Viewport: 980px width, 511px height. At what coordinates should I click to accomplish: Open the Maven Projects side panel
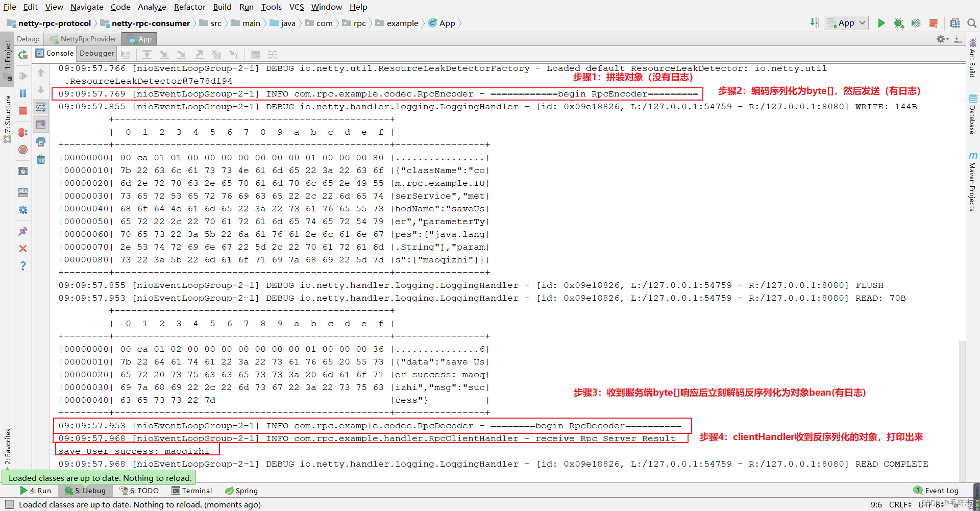(973, 182)
